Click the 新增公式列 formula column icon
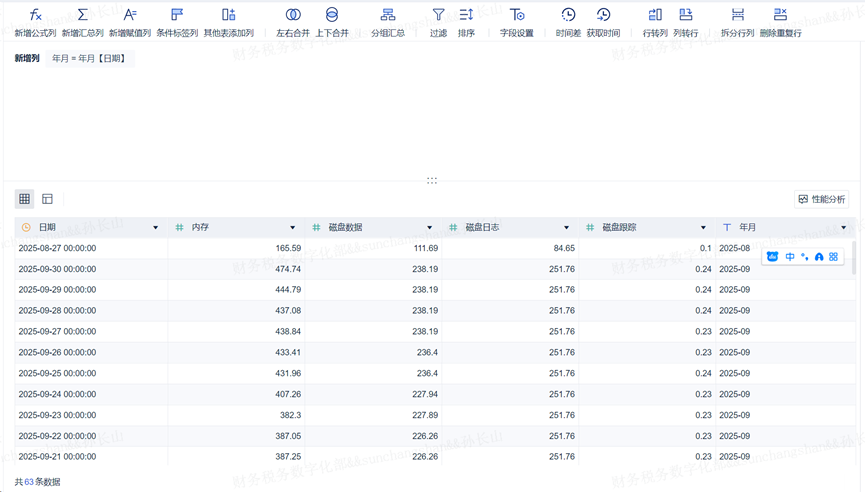The width and height of the screenshot is (865, 492). coord(35,15)
